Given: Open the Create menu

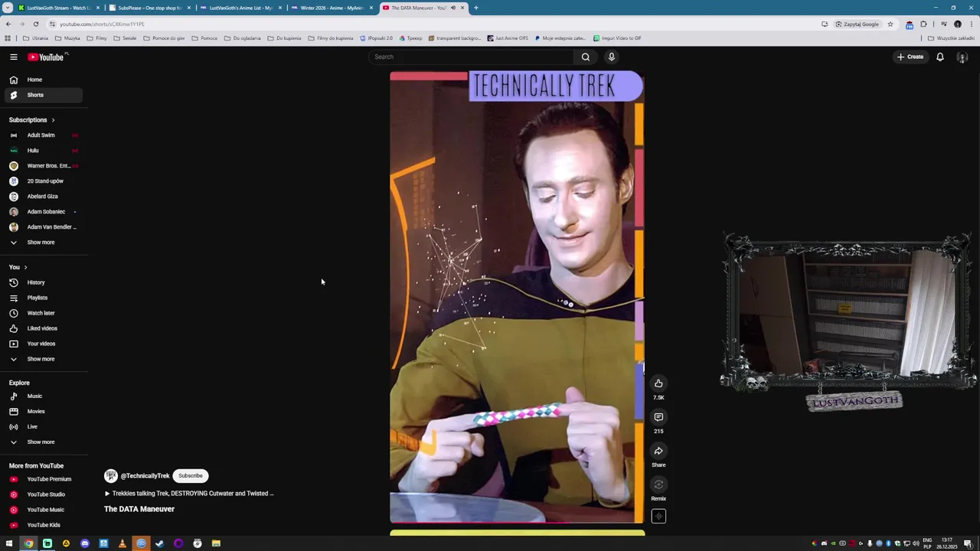Looking at the screenshot, I should coord(910,57).
